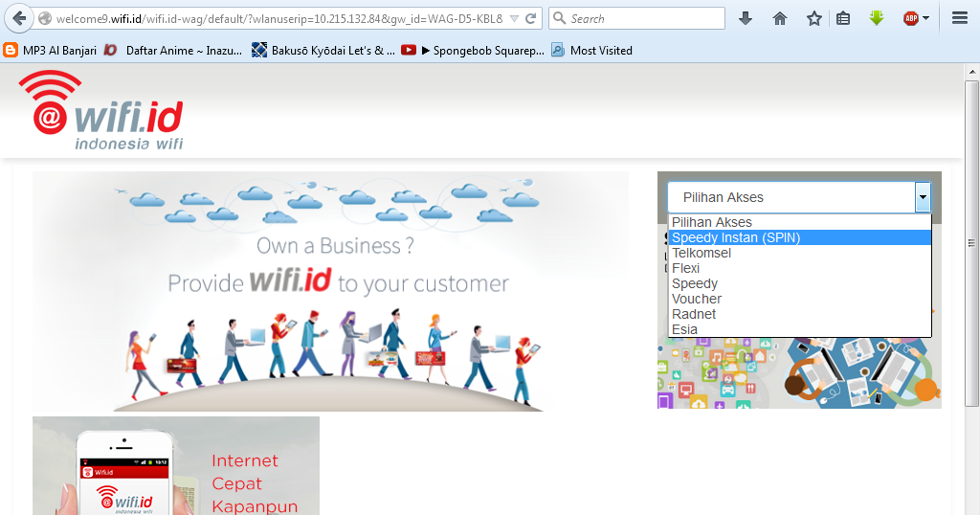Open Bakusō Kyōdai Let's & ... bookmark

(323, 51)
